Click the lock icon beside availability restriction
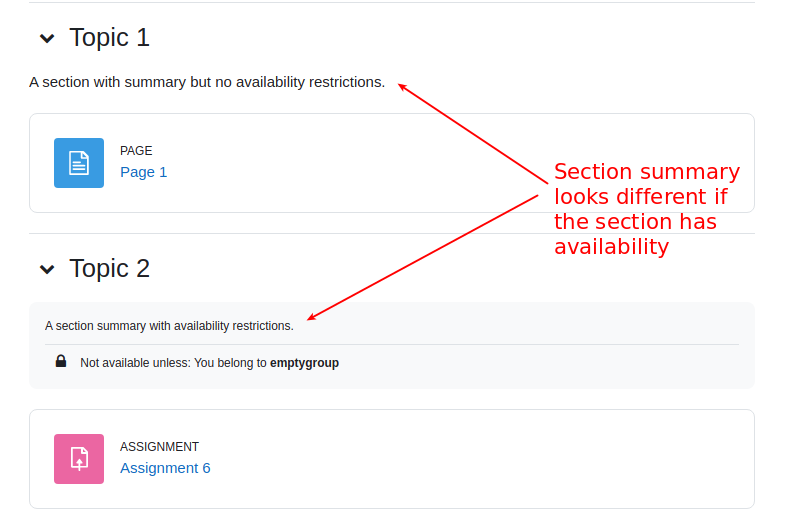This screenshot has height=515, width=786. (61, 361)
